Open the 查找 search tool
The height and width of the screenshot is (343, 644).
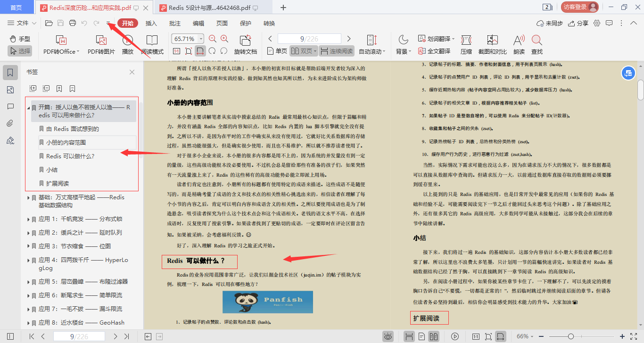coord(537,45)
